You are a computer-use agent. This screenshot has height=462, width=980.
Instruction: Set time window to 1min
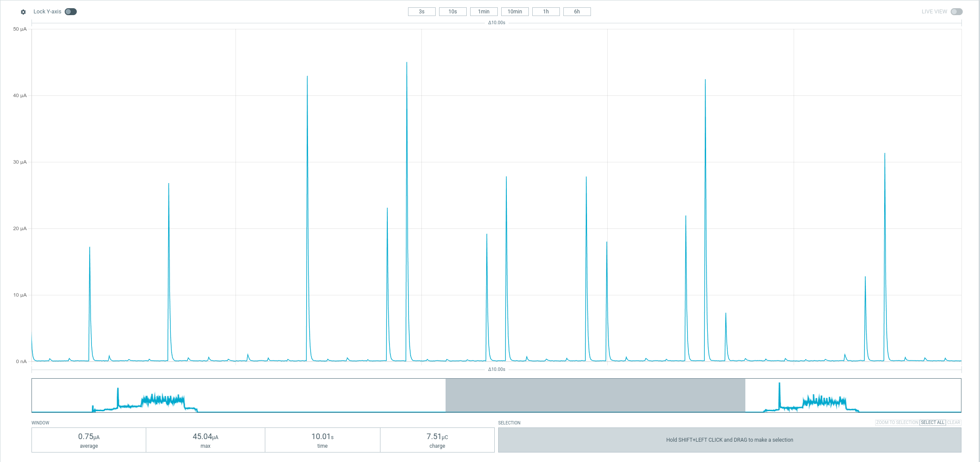484,12
